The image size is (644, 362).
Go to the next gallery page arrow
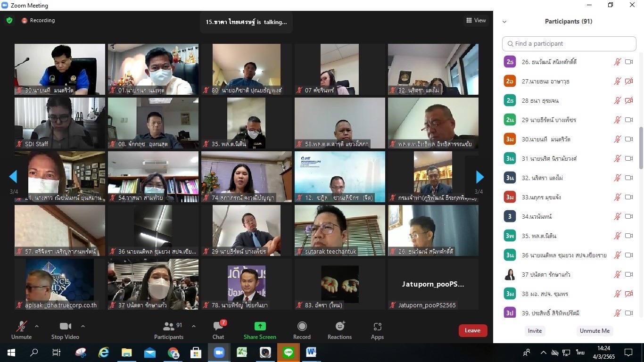point(480,177)
